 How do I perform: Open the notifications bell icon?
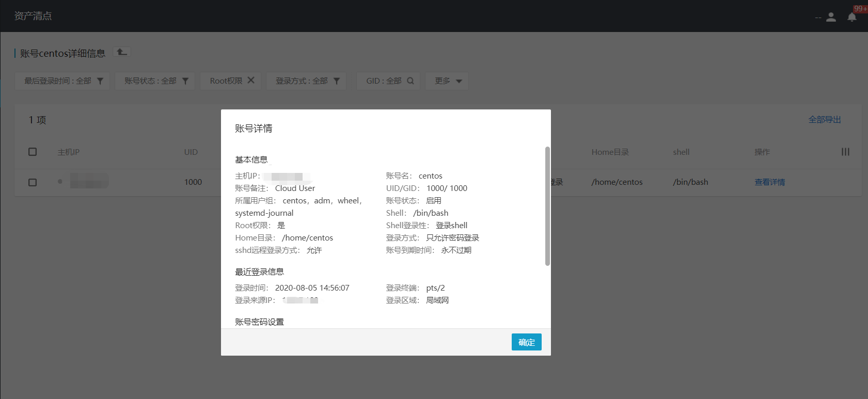(852, 17)
